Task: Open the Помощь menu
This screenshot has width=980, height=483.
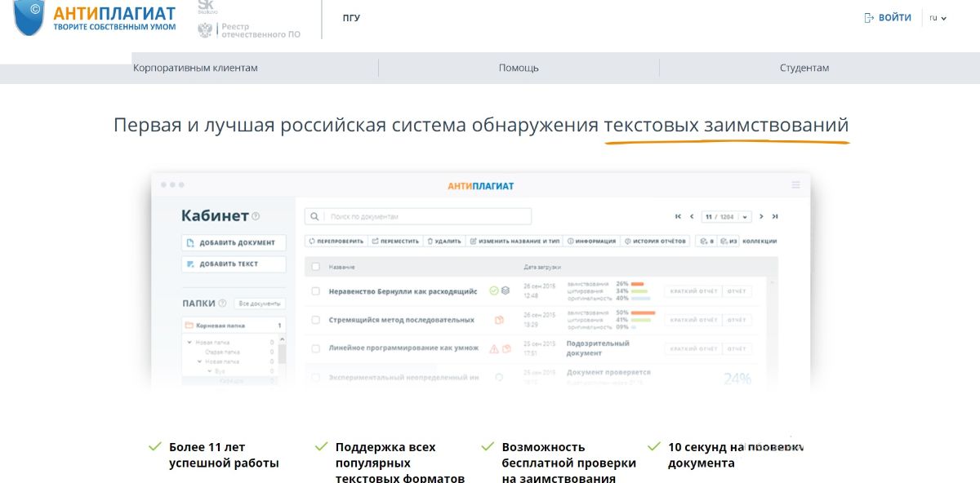Action: coord(519,68)
